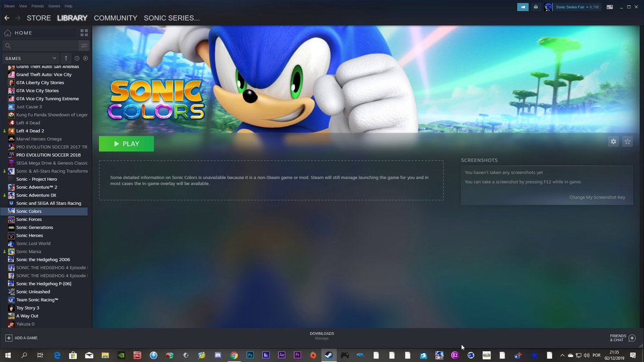Switch to Big Picture mode icon
The height and width of the screenshot is (362, 644).
click(610, 7)
